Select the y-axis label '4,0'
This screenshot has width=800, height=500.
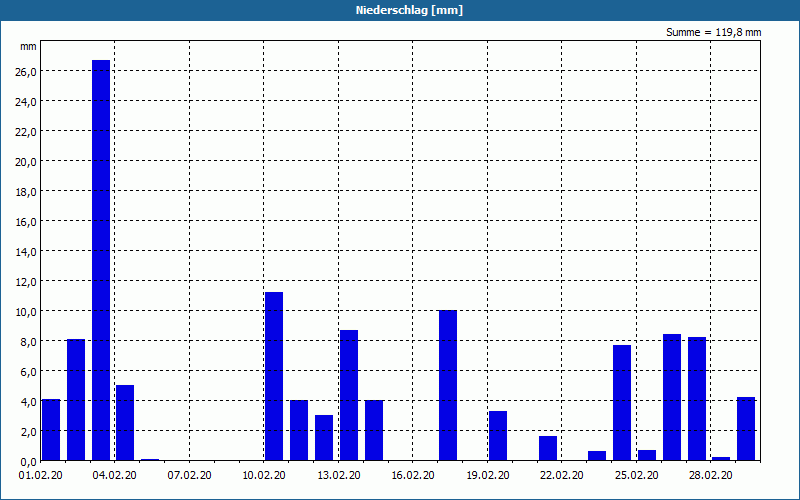(x=29, y=402)
